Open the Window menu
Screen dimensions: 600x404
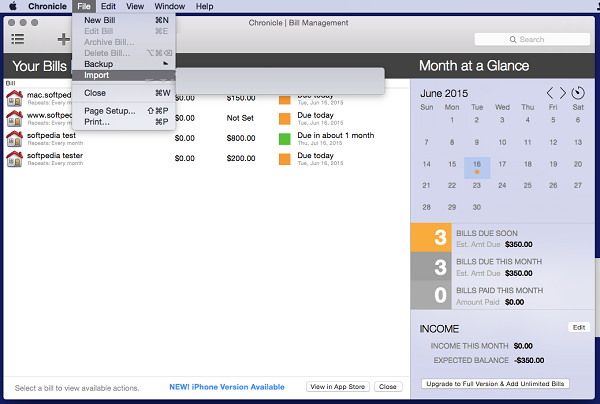tap(169, 6)
